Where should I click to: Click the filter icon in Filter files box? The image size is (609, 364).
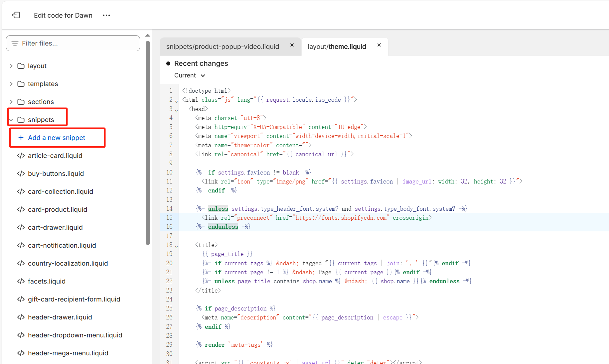[x=15, y=43]
